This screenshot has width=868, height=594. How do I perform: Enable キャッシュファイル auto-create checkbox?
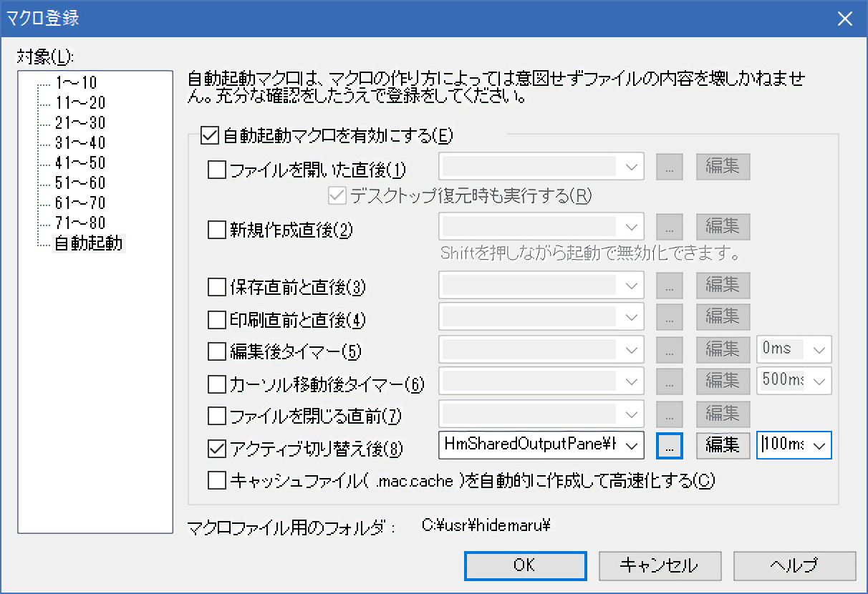click(x=216, y=480)
